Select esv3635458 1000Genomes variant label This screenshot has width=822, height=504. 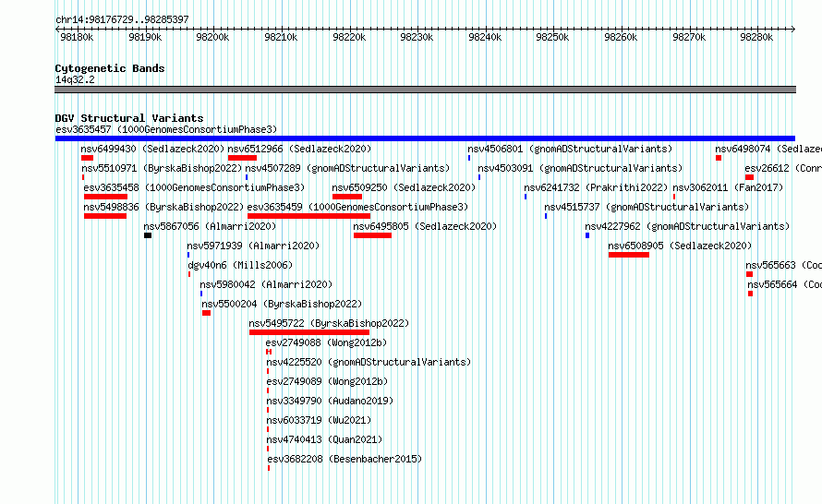[194, 187]
